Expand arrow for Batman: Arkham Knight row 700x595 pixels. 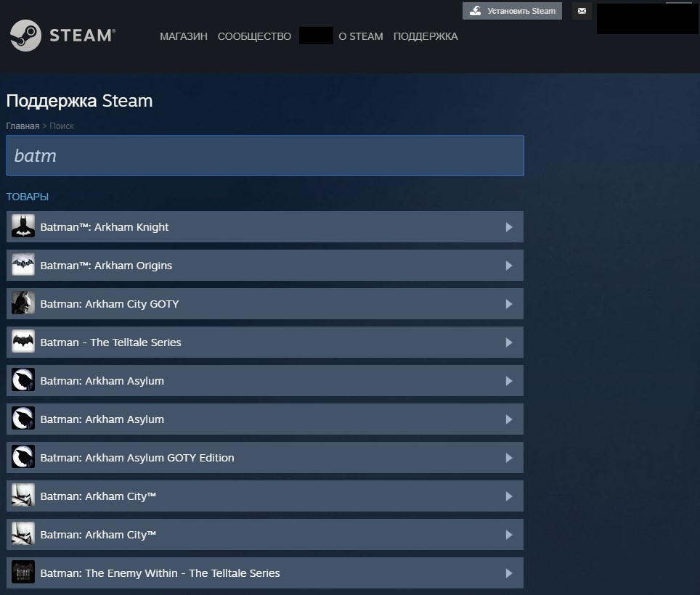coord(509,227)
